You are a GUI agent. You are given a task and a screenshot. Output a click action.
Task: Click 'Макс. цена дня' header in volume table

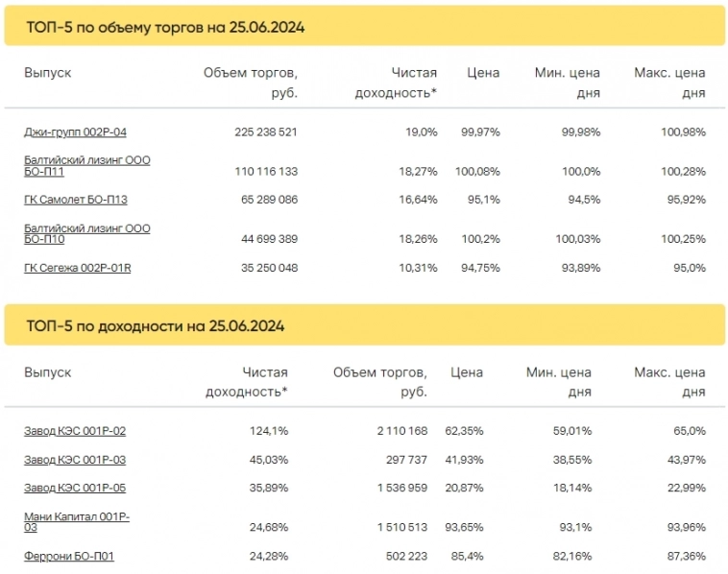[669, 83]
